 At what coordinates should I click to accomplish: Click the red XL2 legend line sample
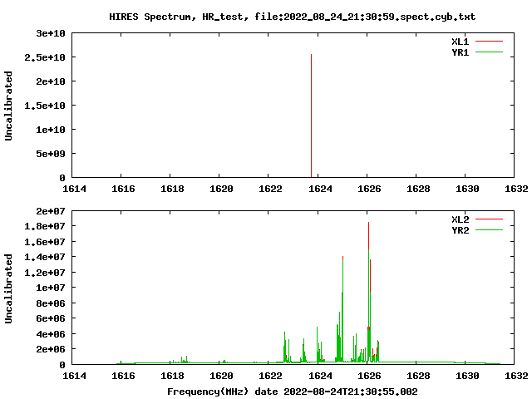tap(489, 219)
